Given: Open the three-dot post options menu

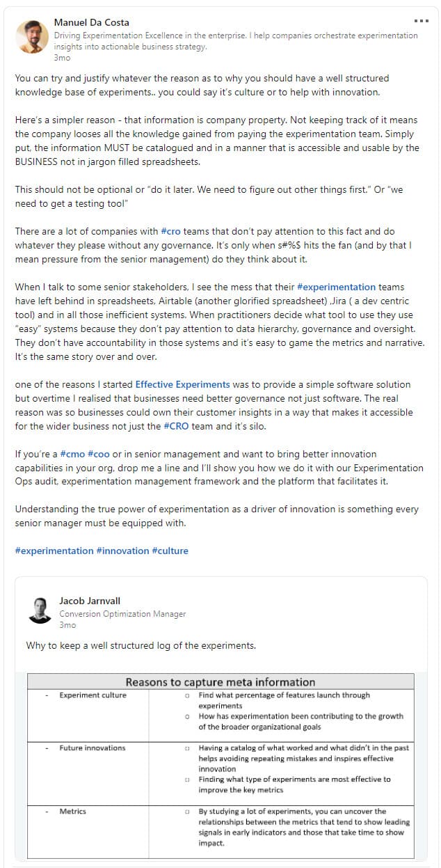Looking at the screenshot, I should [x=421, y=21].
